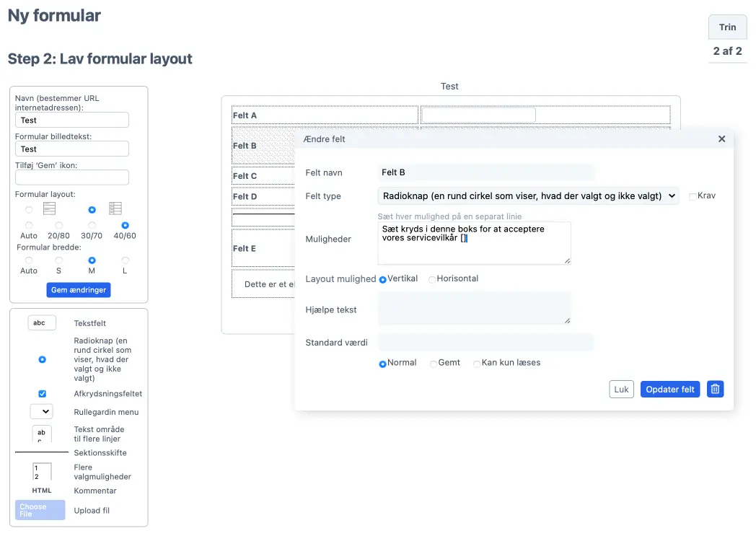Click the Standard værdi input
The width and height of the screenshot is (756, 536).
(485, 342)
